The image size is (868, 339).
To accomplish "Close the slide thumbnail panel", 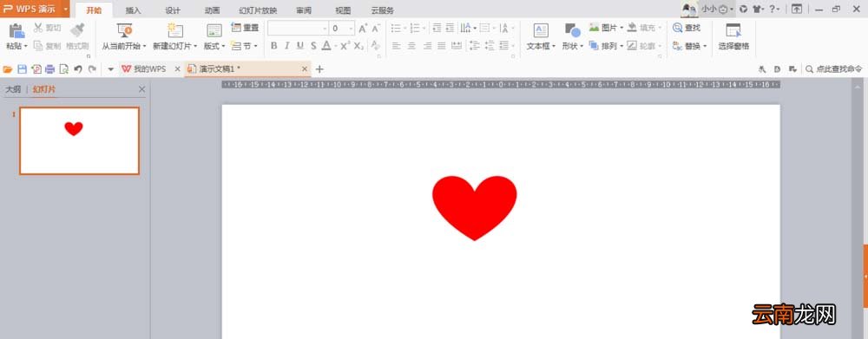I will click(x=142, y=89).
